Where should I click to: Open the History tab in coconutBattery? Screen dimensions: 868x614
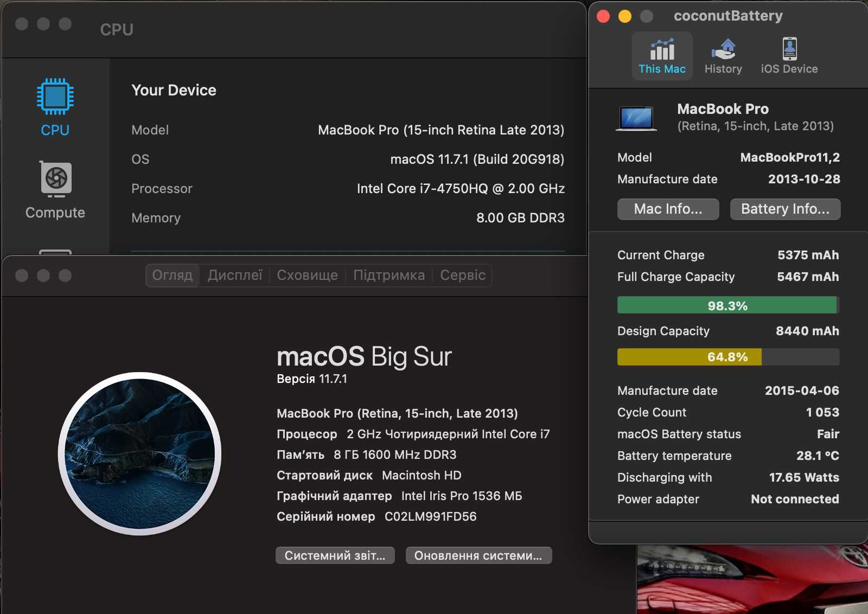pos(723,56)
